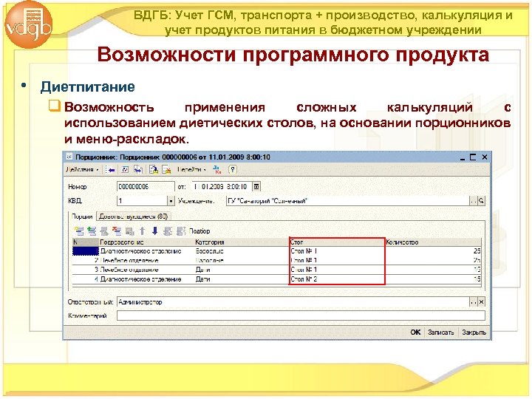The image size is (532, 399).
Task: Click the OK button
Action: tap(415, 332)
